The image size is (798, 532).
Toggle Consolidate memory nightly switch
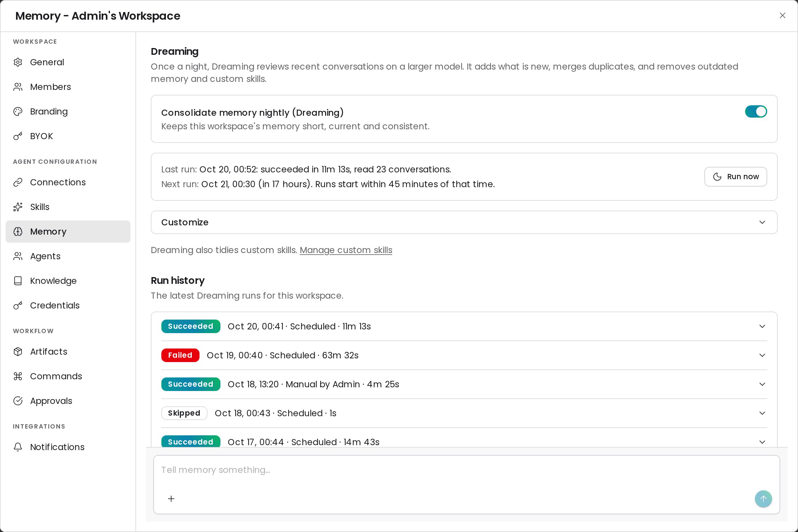tap(756, 111)
